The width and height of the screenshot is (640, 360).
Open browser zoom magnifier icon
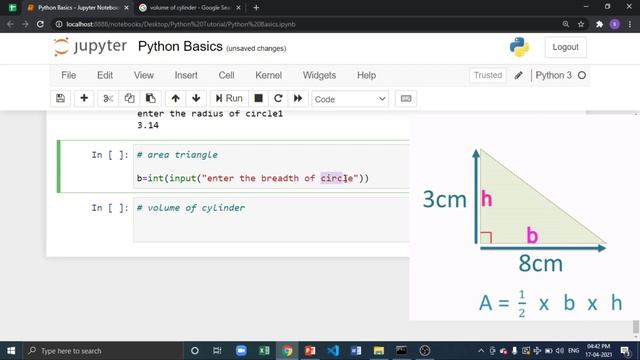click(x=566, y=24)
